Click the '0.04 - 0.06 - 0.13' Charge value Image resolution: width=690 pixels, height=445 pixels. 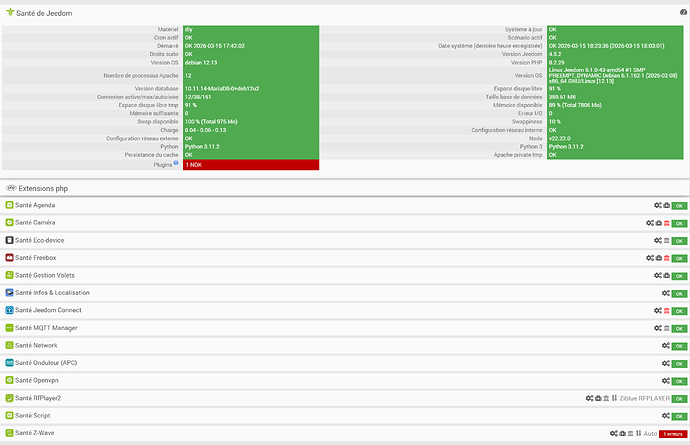click(206, 130)
